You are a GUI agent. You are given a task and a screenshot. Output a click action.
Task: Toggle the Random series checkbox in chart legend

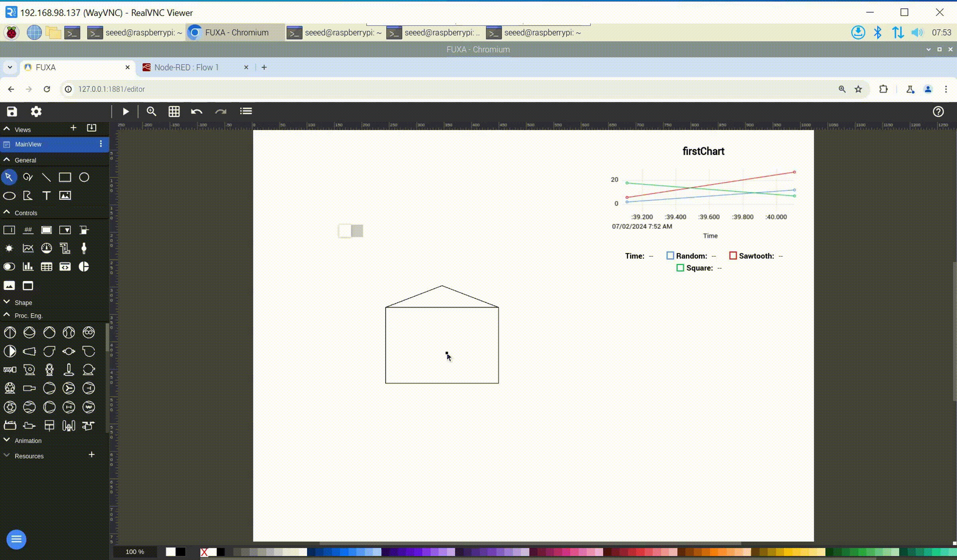670,256
